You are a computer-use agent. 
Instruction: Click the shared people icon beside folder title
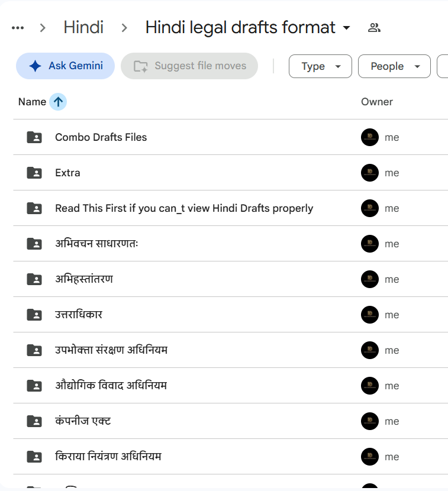coord(374,28)
